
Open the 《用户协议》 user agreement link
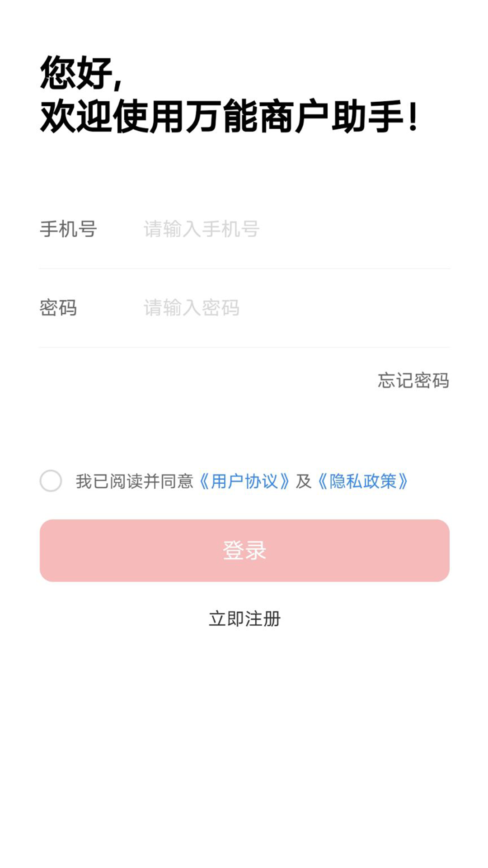(x=244, y=481)
